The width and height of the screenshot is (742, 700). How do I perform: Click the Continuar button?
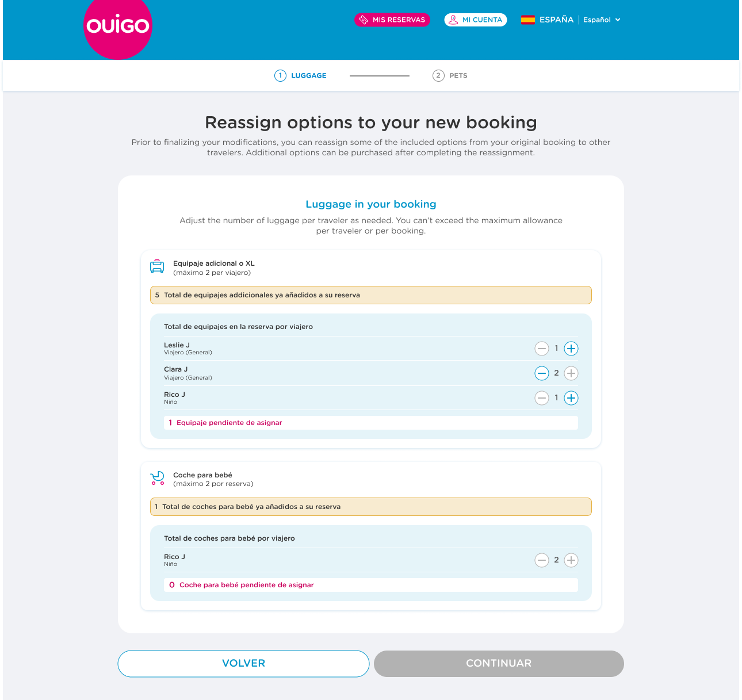(499, 663)
